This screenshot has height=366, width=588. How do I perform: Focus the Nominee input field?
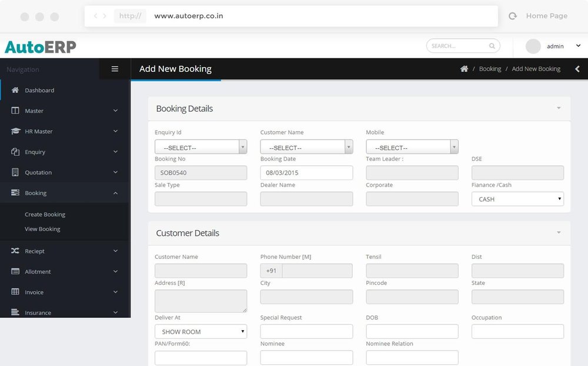coord(306,358)
